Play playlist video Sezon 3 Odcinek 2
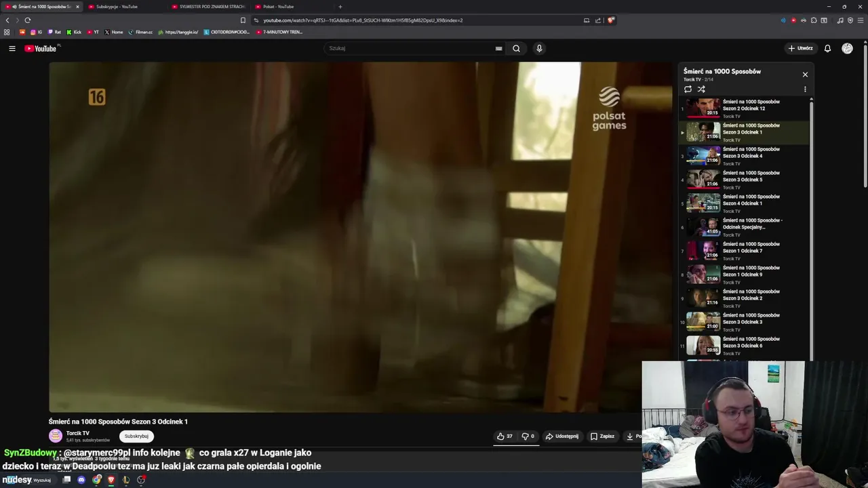Screen dimensions: 868x488 (x=744, y=298)
